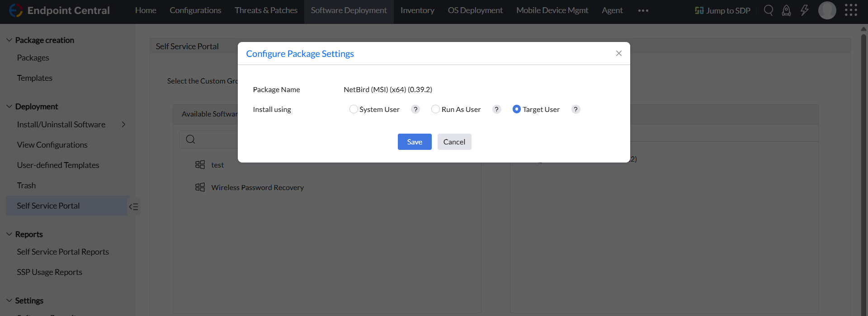The height and width of the screenshot is (316, 868).
Task: Open Templates in the sidebar
Action: pos(34,78)
